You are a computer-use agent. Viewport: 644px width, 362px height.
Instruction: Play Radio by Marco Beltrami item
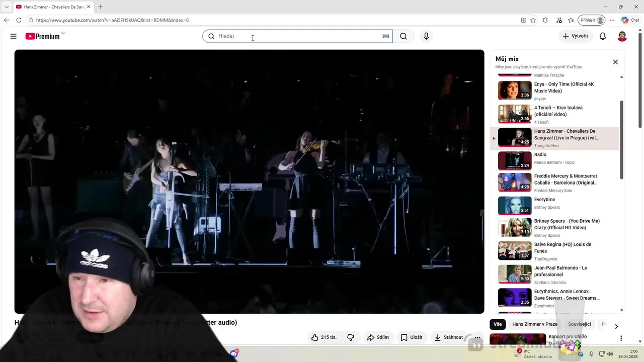555,161
